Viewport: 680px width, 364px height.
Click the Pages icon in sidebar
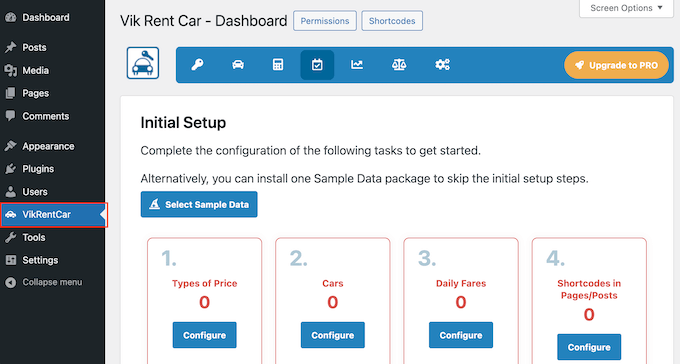pos(11,93)
